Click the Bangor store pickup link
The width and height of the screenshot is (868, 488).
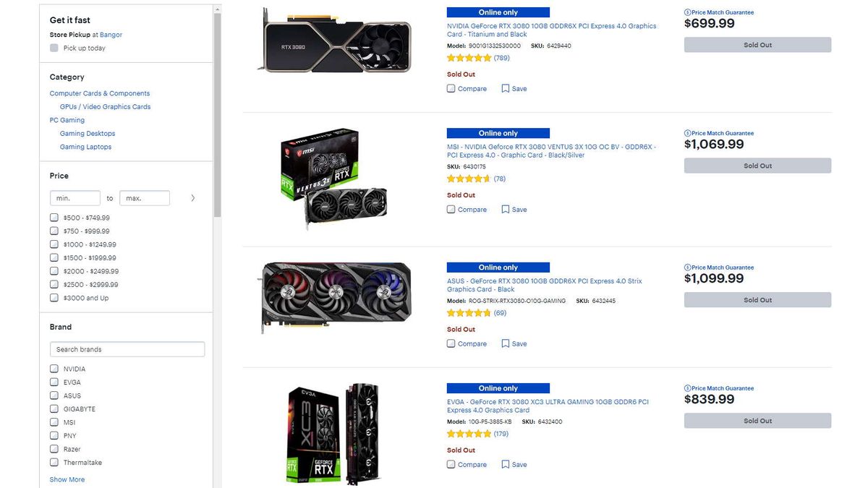(111, 34)
